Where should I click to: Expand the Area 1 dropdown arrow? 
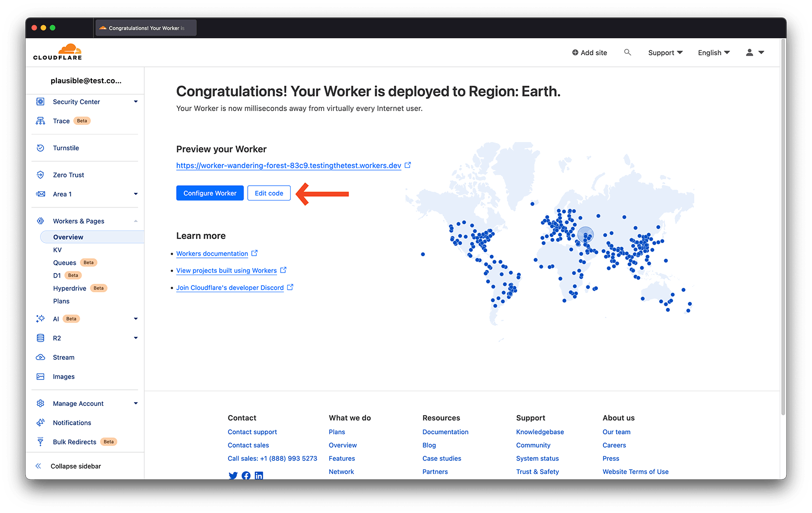tap(136, 194)
